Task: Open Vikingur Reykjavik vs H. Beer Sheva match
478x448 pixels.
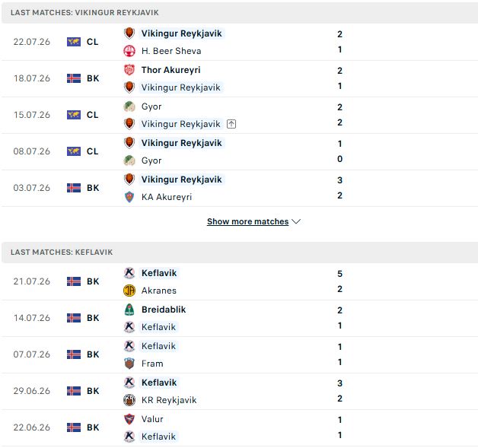Action: pos(240,42)
